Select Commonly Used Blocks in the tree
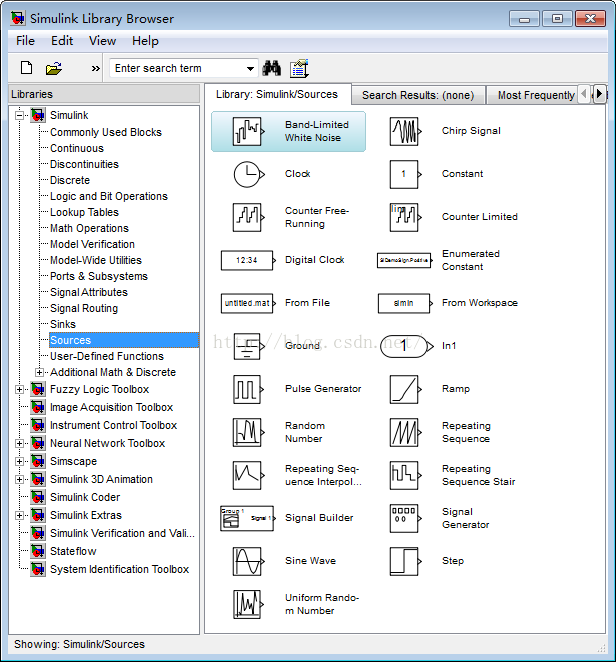This screenshot has height=662, width=616. pos(106,132)
